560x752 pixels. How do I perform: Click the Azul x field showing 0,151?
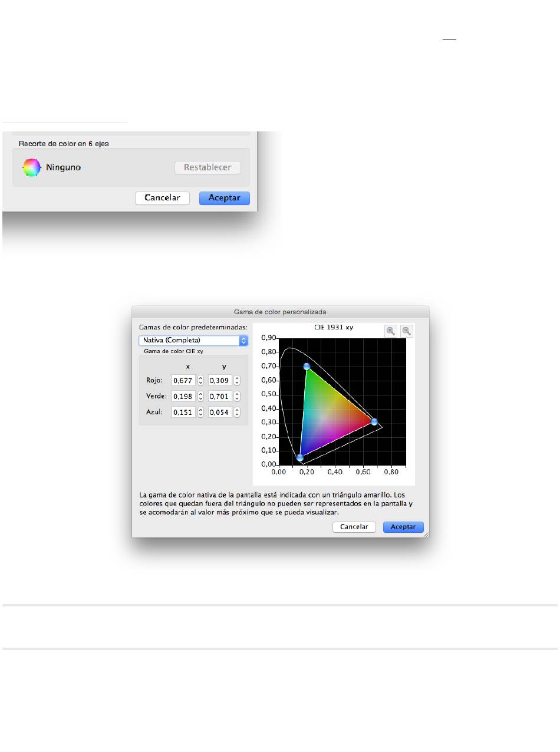[x=183, y=413]
